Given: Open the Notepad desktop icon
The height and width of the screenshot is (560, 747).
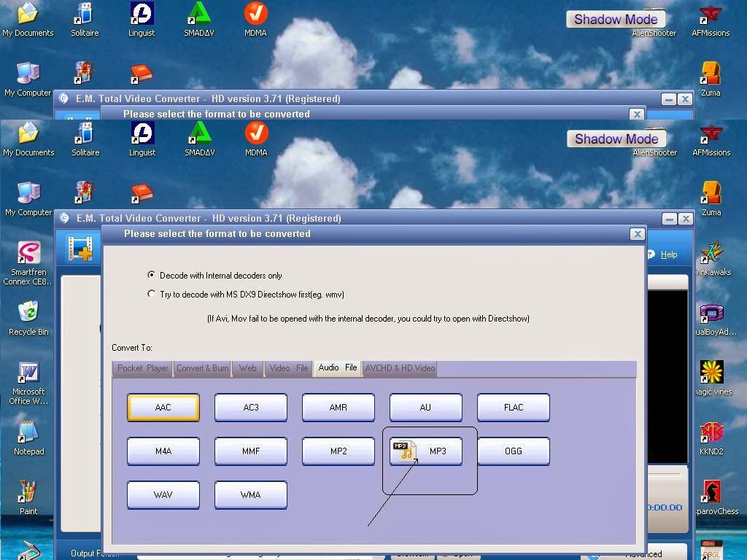Looking at the screenshot, I should click(x=28, y=438).
